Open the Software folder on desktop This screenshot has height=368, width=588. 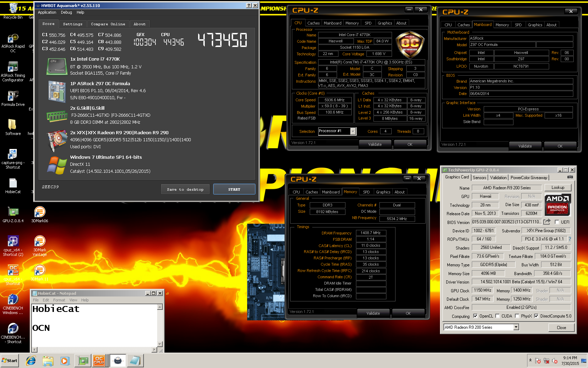[13, 127]
